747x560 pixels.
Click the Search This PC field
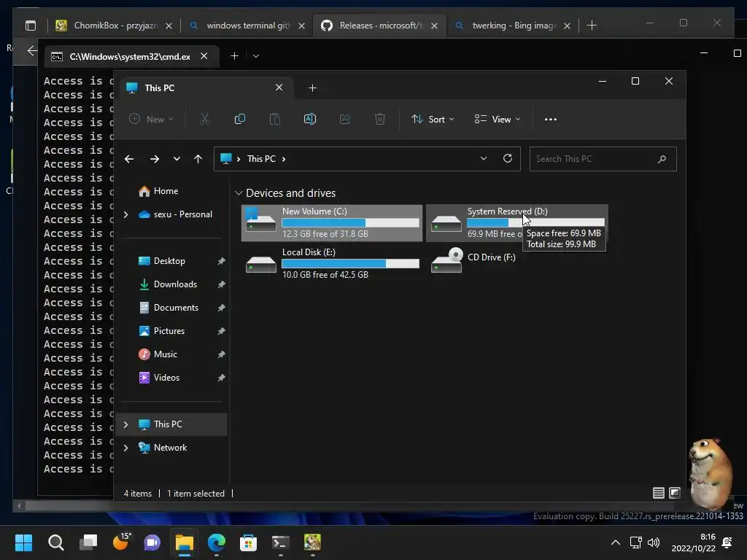(603, 159)
